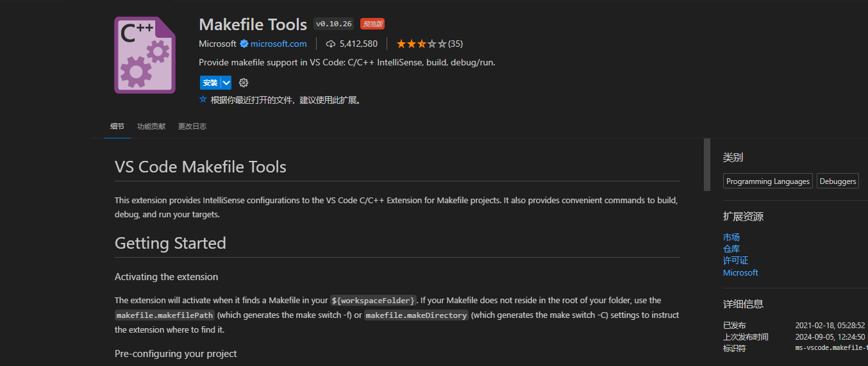Install the extension with 安装 button
This screenshot has width=868, height=366.
pos(210,83)
